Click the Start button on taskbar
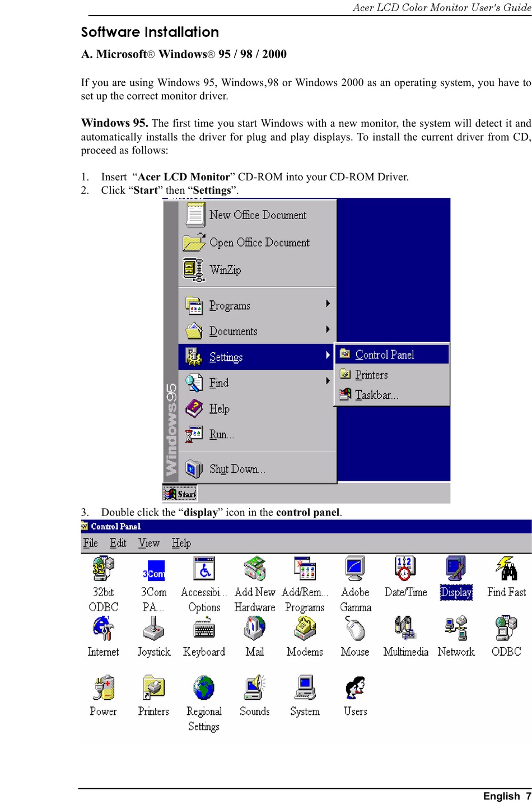 coord(180,494)
